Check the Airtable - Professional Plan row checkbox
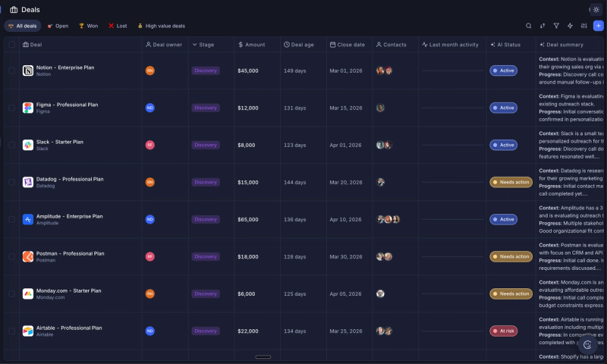 pyautogui.click(x=11, y=331)
